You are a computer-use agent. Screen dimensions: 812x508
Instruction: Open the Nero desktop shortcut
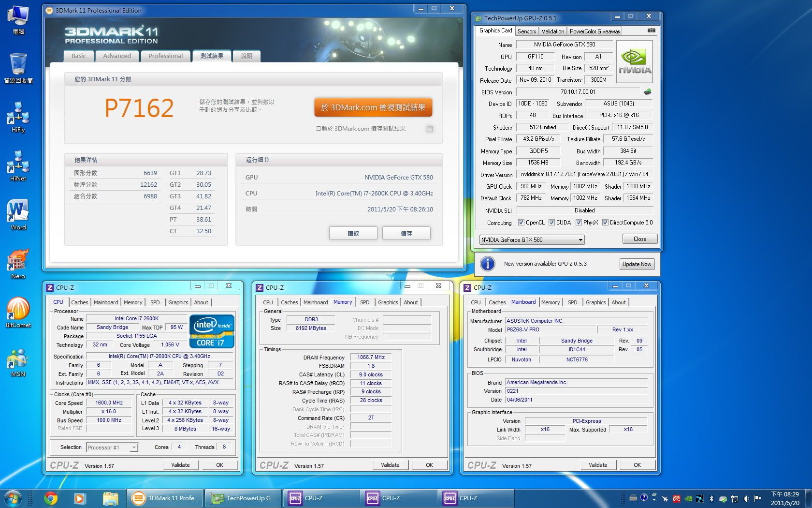[18, 264]
